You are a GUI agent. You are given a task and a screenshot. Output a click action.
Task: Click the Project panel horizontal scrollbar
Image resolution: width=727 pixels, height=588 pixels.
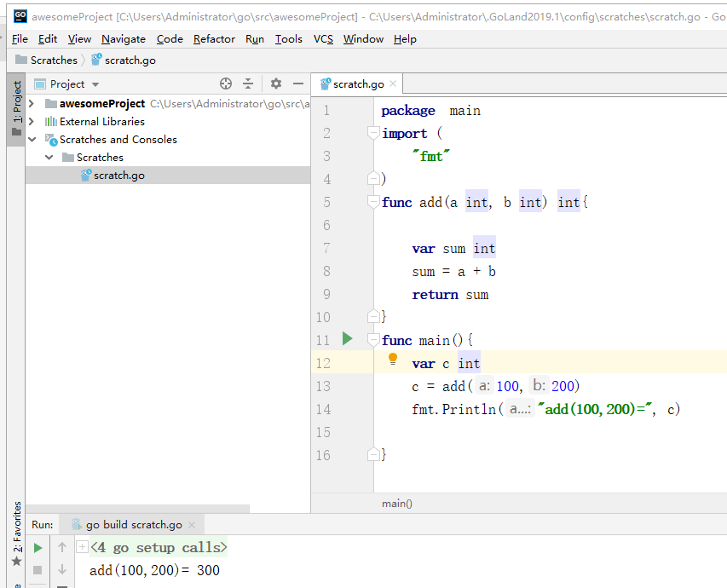pos(138,509)
